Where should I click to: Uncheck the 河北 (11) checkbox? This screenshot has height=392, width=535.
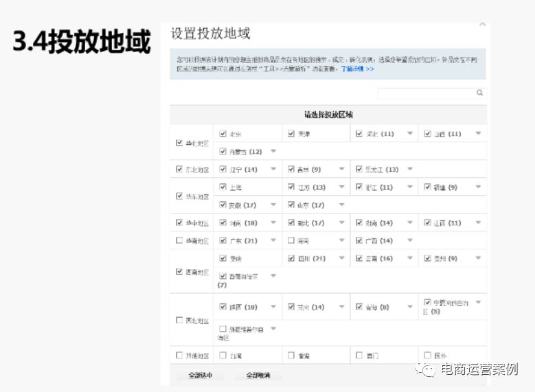359,133
